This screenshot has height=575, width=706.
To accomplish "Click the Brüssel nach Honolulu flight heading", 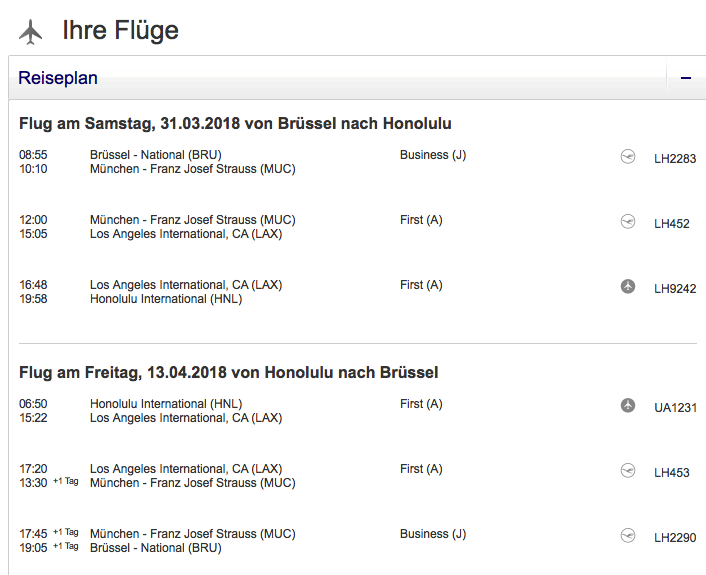I will click(235, 124).
